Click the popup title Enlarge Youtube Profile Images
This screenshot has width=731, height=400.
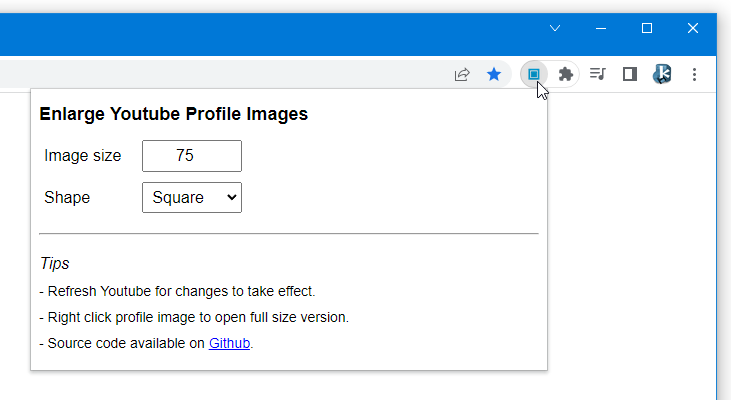pyautogui.click(x=173, y=114)
